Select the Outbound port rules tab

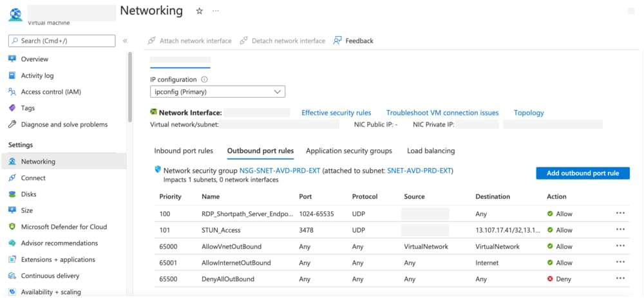point(260,151)
